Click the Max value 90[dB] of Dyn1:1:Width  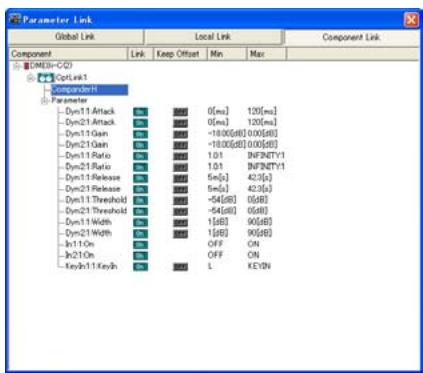pyautogui.click(x=260, y=222)
